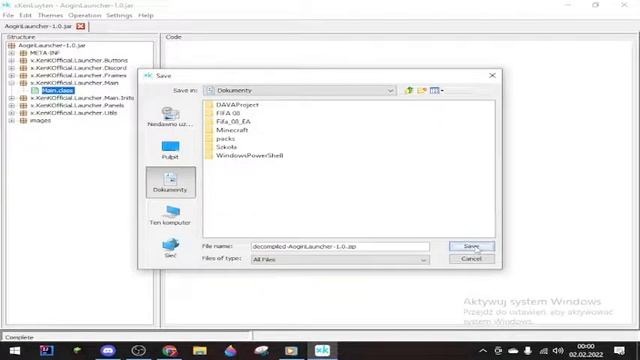The width and height of the screenshot is (640, 360).
Task: Open the Edit menu
Action: (x=25, y=15)
